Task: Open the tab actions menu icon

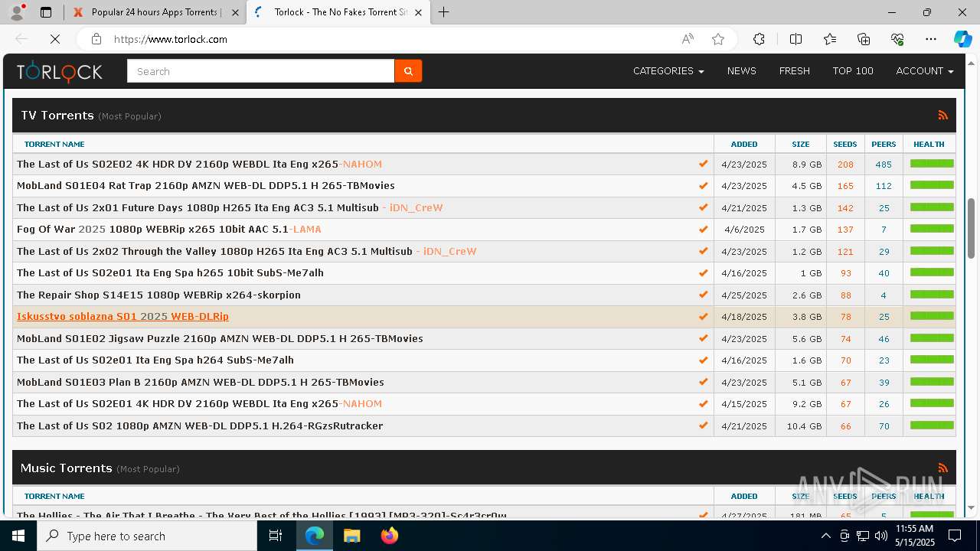Action: click(46, 12)
